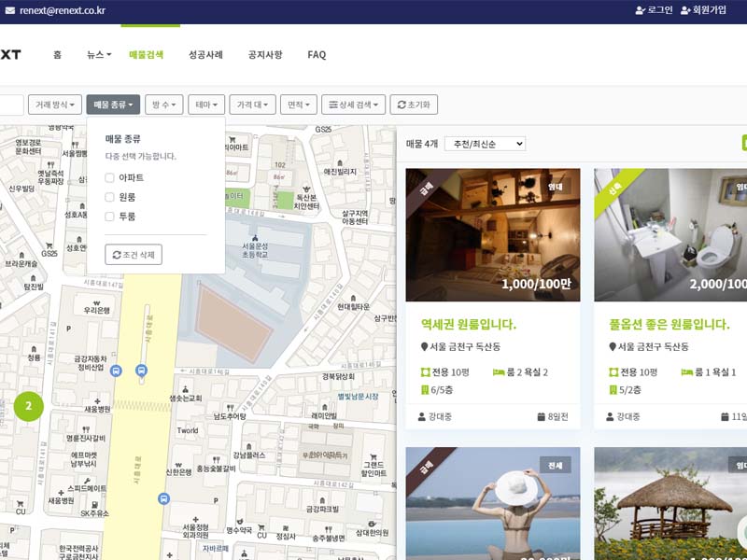Viewport: 747px width, 560px height.
Task: Click the person icon beside 강대중 on 역세권 card
Action: 422,416
